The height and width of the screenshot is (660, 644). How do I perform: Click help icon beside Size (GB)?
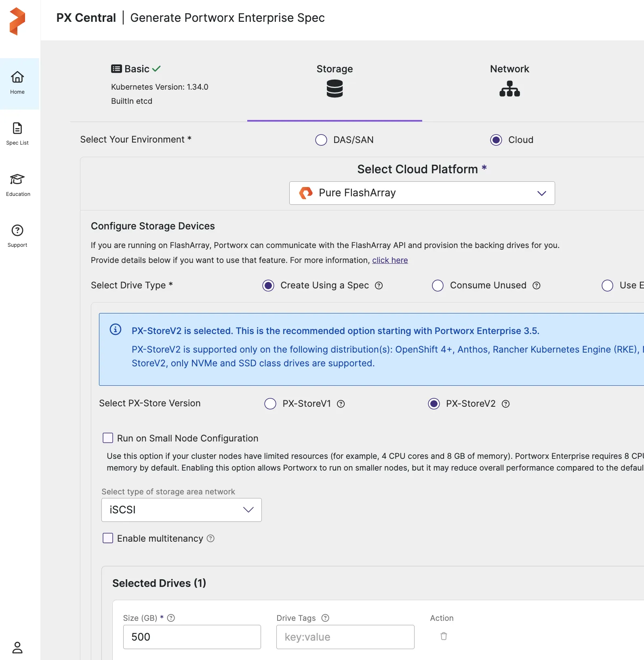171,618
